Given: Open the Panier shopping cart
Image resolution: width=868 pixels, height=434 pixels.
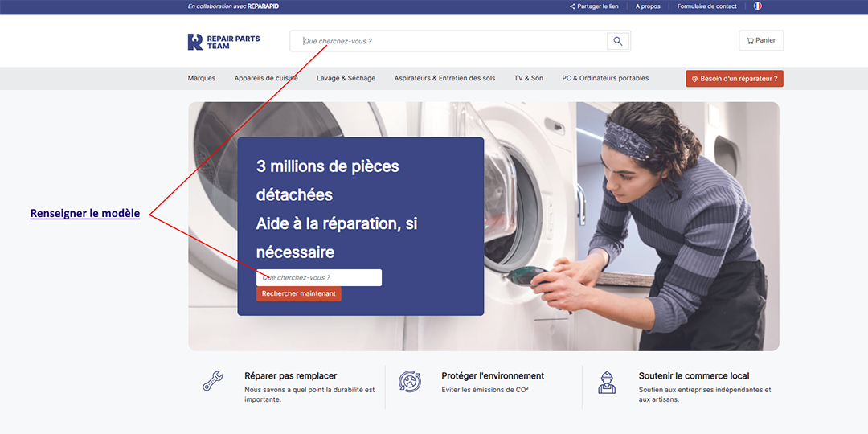Looking at the screenshot, I should pos(761,40).
